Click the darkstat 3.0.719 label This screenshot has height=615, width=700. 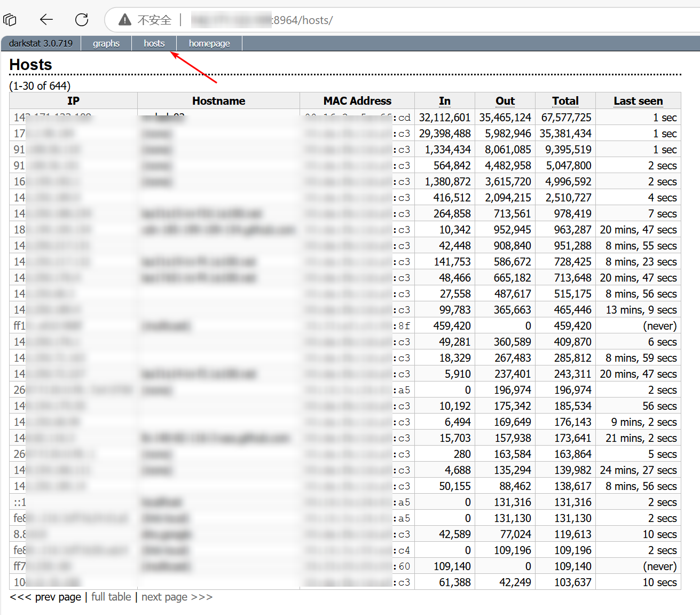click(x=41, y=43)
